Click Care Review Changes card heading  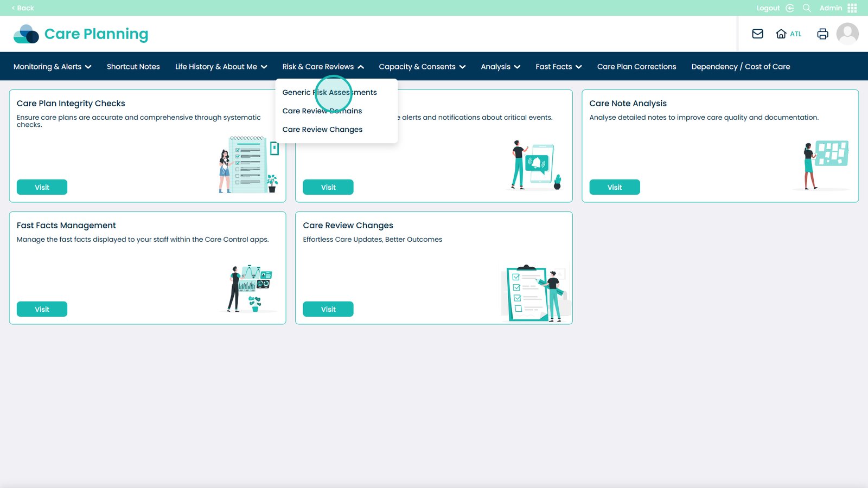348,226
